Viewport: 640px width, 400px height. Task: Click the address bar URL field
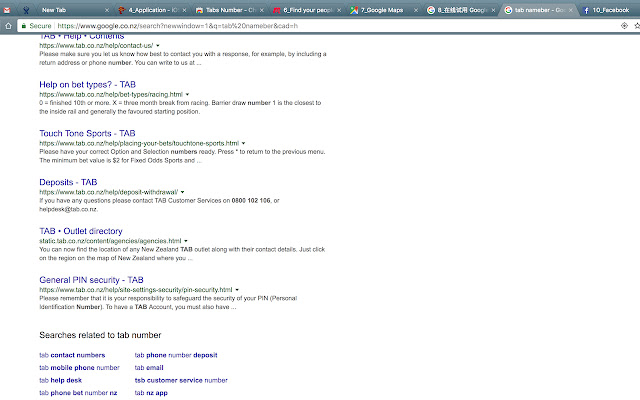[x=327, y=26]
